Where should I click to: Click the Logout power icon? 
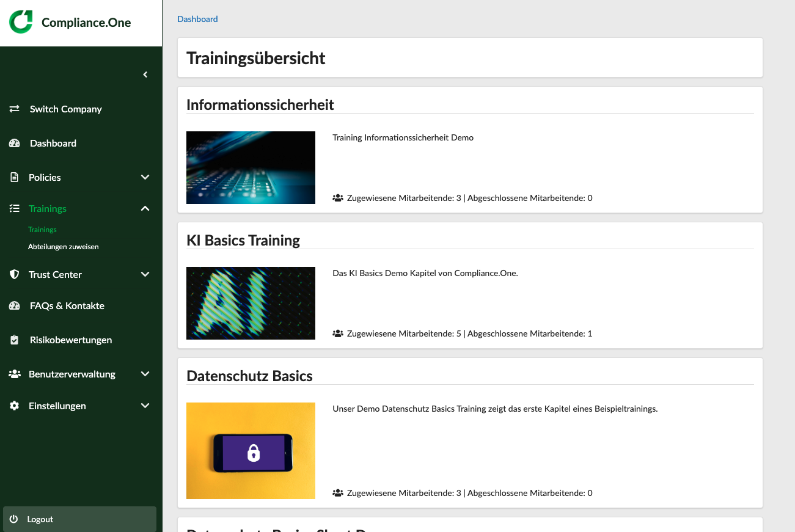(x=14, y=519)
